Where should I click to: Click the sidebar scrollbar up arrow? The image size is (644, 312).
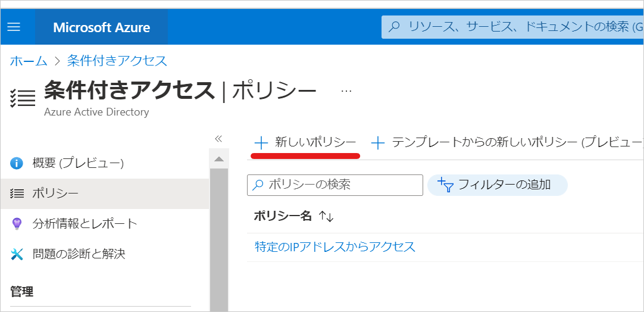point(219,159)
